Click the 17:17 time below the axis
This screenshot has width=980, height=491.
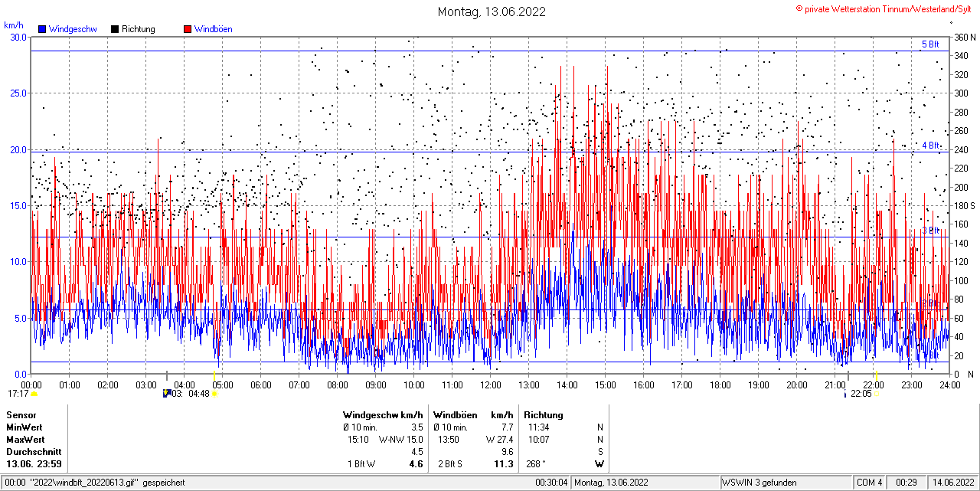tap(18, 394)
